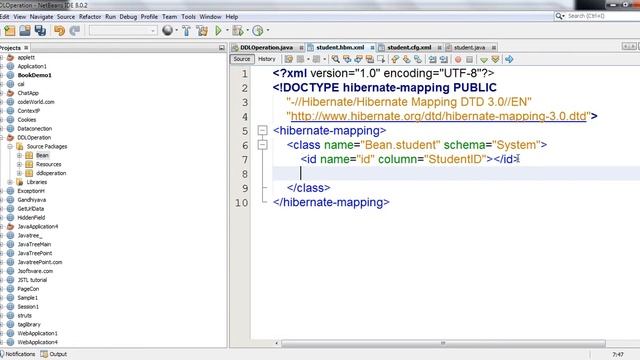Viewport: 640px width, 360px height.
Task: Click the Clean and Build icon
Action: [202, 31]
